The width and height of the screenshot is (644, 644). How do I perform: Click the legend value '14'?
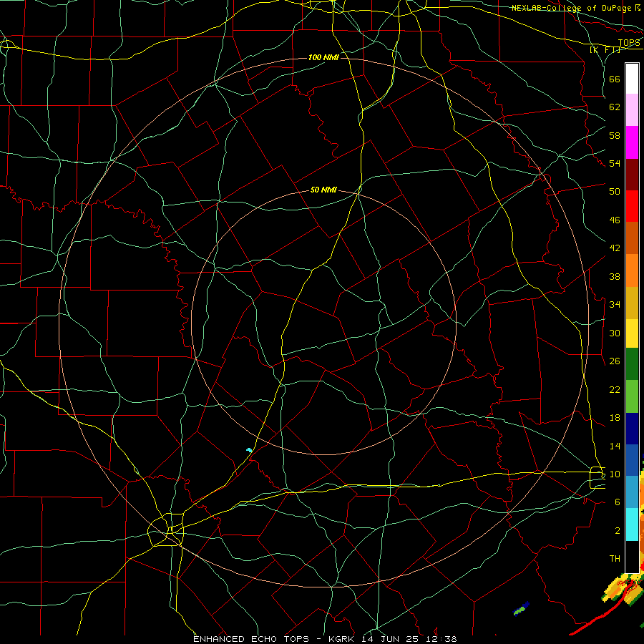615,446
